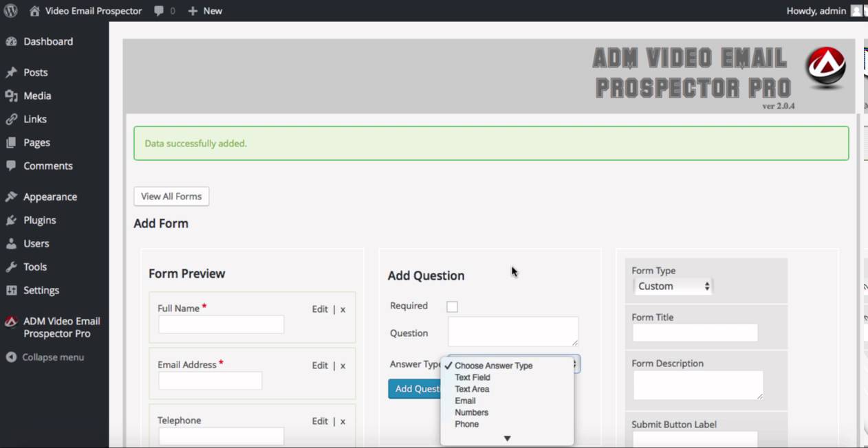868x448 pixels.
Task: Delete the Full Name field with x
Action: point(343,309)
